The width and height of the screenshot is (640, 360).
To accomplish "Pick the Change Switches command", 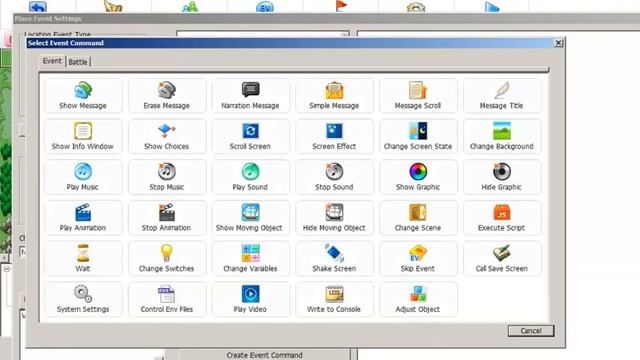I will tap(167, 259).
